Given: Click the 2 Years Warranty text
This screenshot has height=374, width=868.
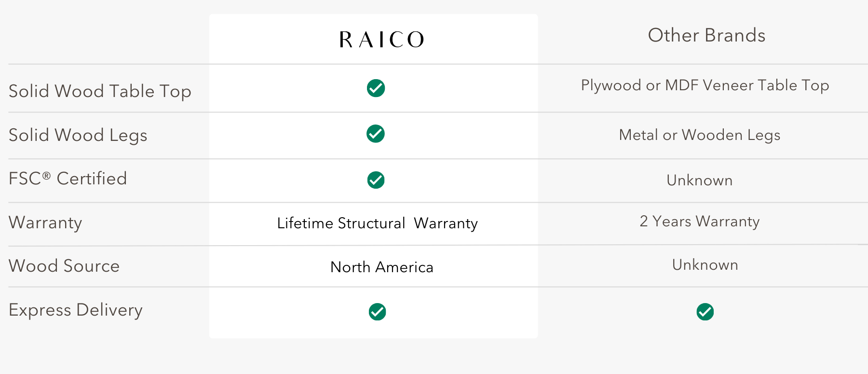Looking at the screenshot, I should 699,222.
